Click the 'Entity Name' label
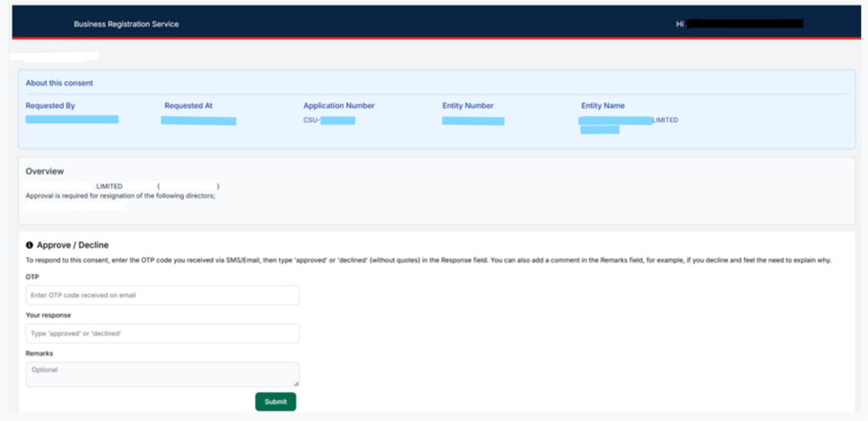 coord(603,106)
